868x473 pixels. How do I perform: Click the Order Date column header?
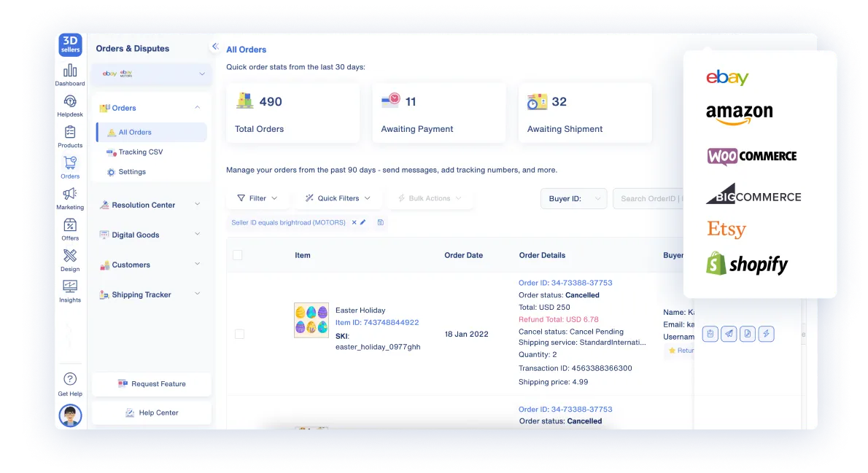(463, 255)
